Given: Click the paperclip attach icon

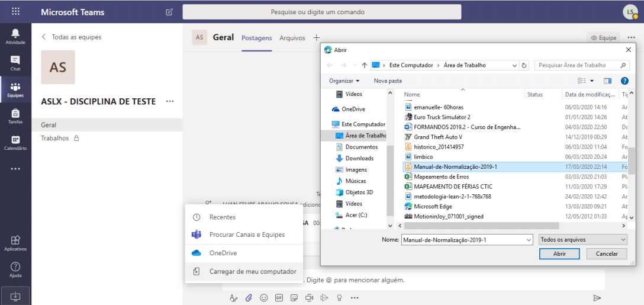Looking at the screenshot, I should 249,298.
